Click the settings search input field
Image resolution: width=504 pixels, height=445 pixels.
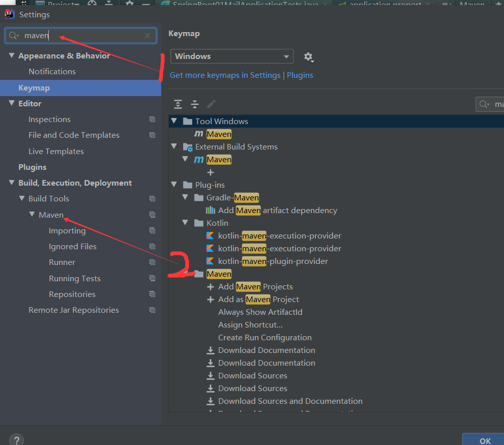81,36
